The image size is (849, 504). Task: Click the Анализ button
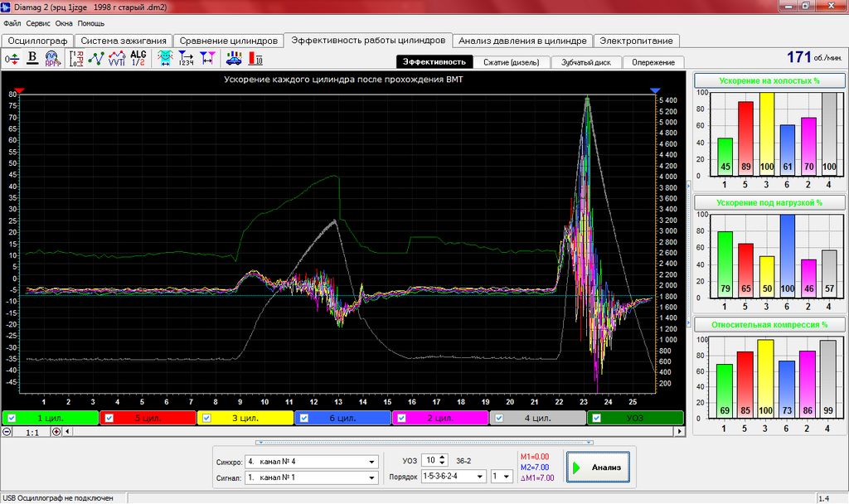click(598, 468)
